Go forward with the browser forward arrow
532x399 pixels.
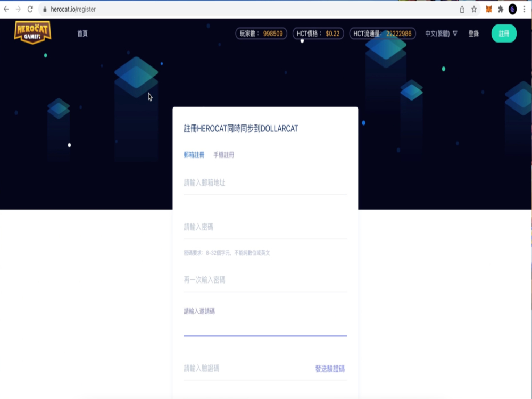[18, 9]
